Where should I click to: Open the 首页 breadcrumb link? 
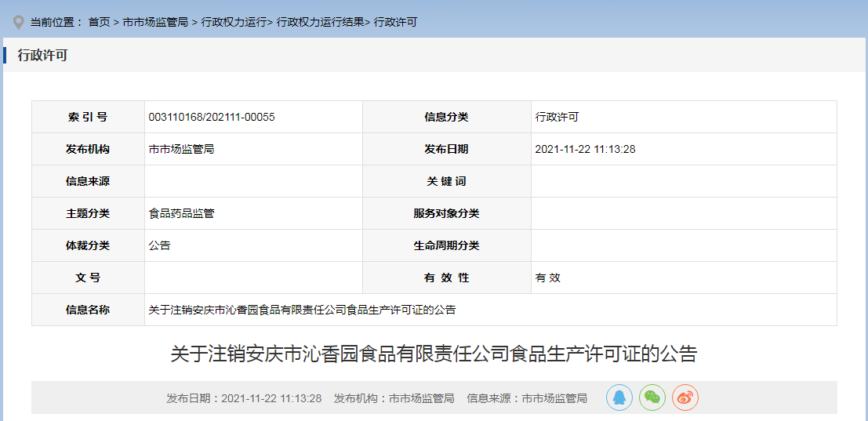tap(99, 23)
